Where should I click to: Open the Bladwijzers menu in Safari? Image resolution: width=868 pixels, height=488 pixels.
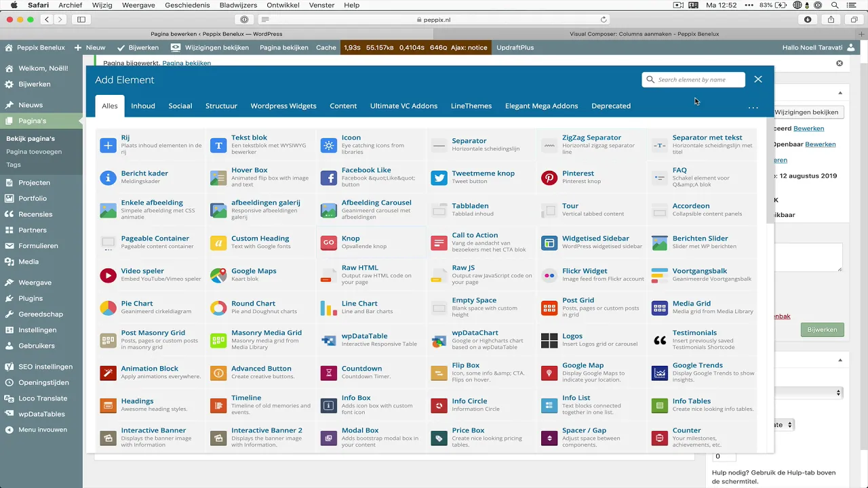coord(238,5)
